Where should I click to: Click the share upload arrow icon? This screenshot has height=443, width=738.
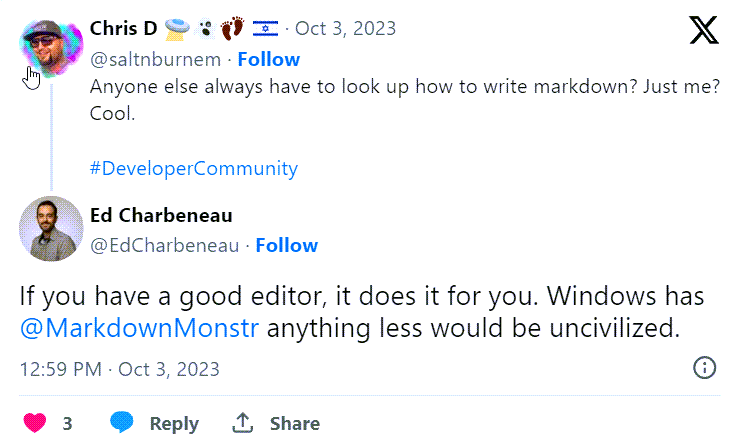[x=242, y=422]
